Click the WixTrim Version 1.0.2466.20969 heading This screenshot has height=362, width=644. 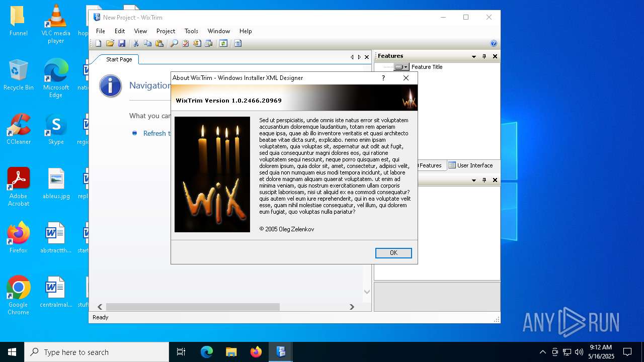click(x=228, y=101)
